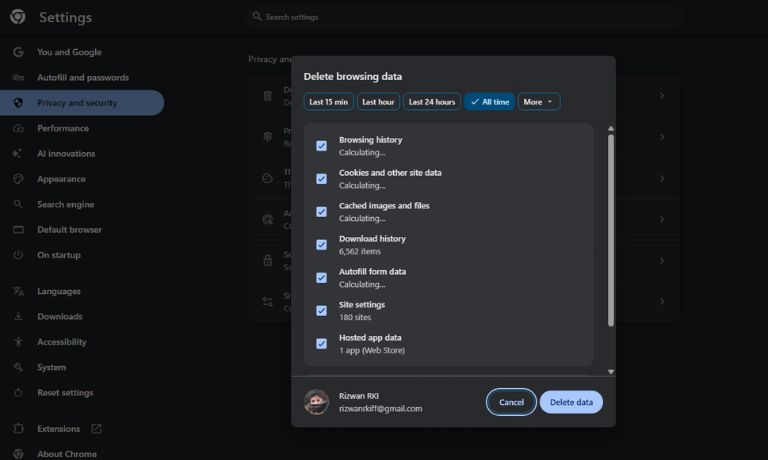Screen dimensions: 768x460
Task: Click the Reset settings history icon
Action: coord(18,392)
